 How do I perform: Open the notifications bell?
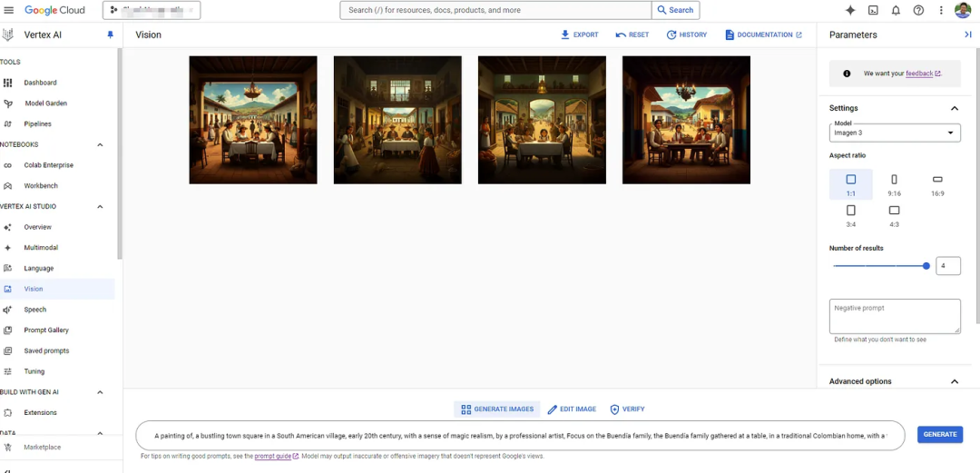pos(896,10)
